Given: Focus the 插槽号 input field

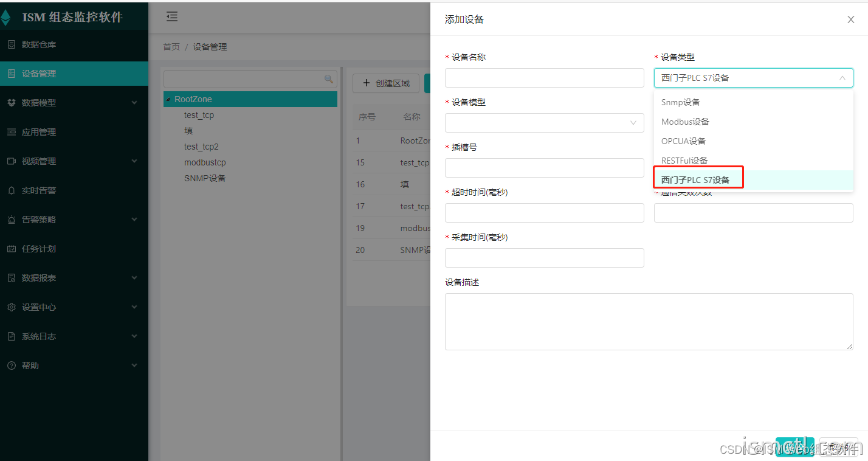Looking at the screenshot, I should (545, 168).
